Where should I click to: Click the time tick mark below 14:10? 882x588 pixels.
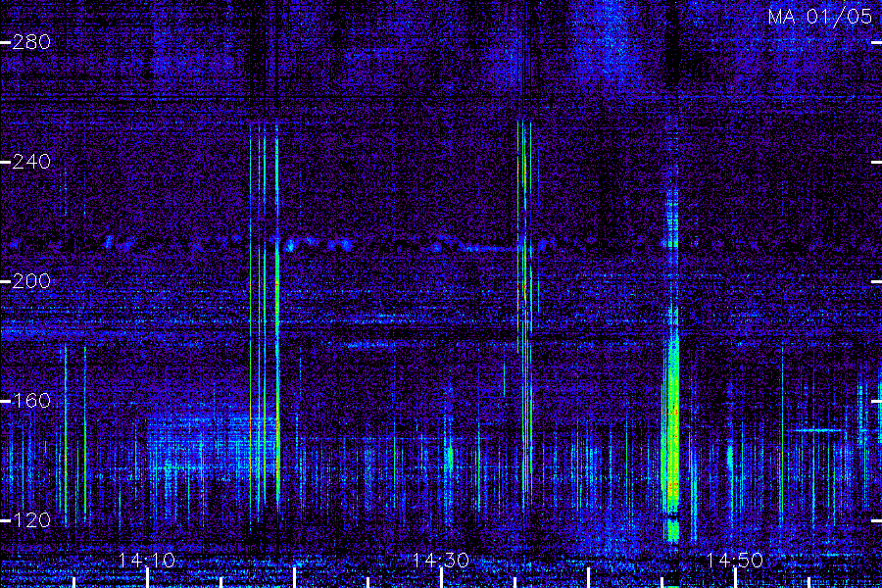[147, 578]
